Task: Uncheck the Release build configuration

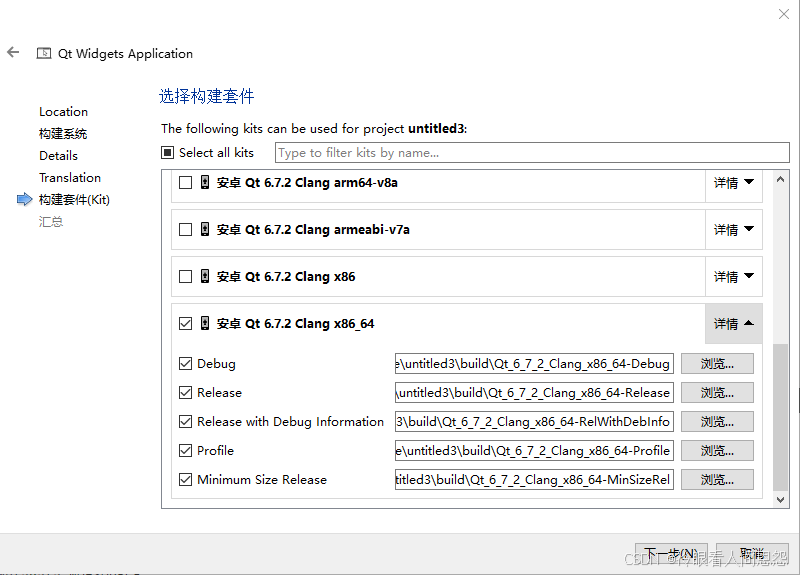Action: (x=185, y=393)
